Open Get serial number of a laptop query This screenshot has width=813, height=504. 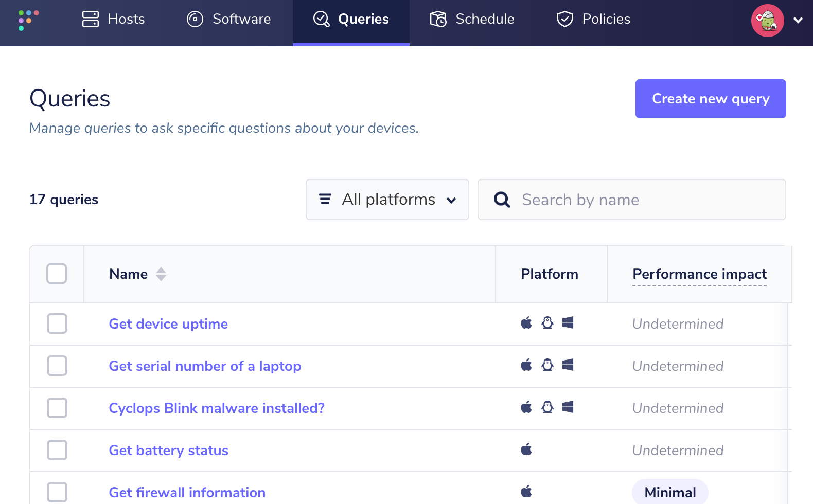(205, 366)
